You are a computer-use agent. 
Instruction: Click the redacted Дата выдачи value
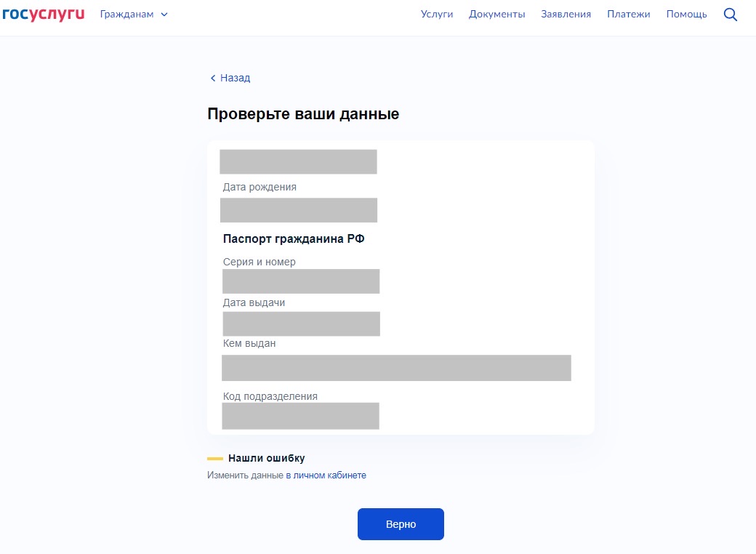tap(300, 324)
